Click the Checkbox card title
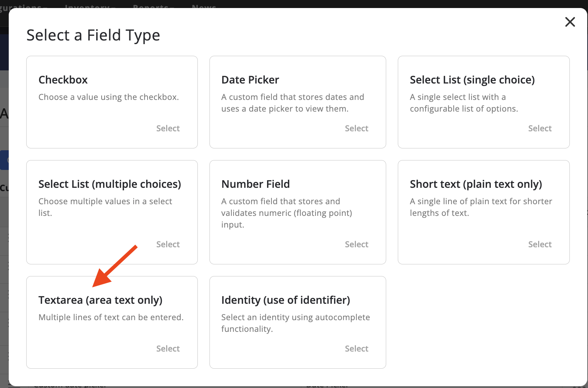The height and width of the screenshot is (388, 588). point(63,80)
